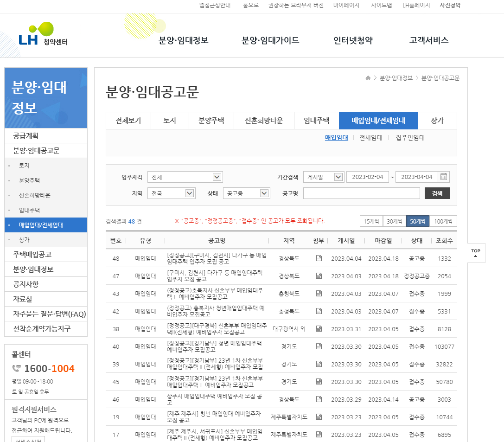Enable 30개씩 results per page

coord(395,221)
